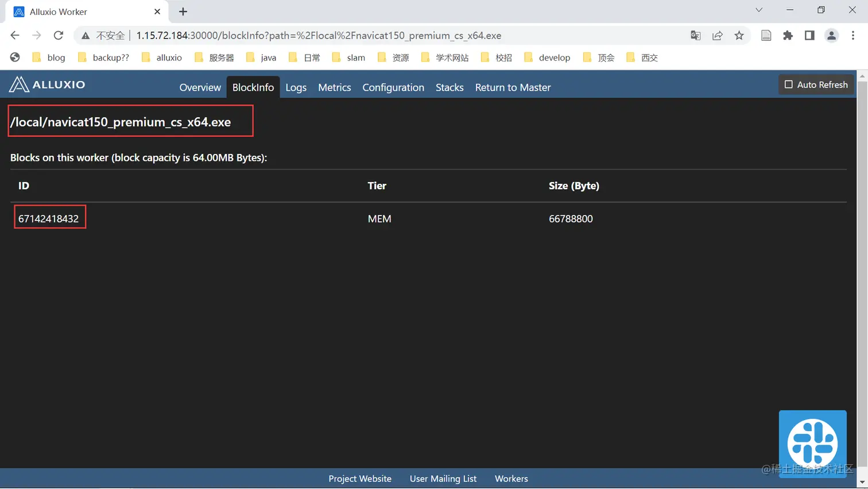Open the 西交 bookmark folder

[642, 57]
